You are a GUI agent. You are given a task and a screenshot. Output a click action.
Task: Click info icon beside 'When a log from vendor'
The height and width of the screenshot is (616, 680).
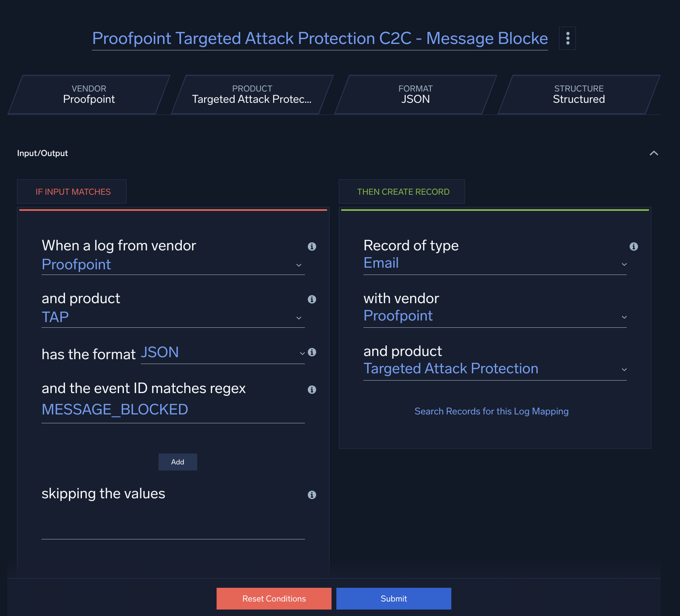pyautogui.click(x=312, y=246)
